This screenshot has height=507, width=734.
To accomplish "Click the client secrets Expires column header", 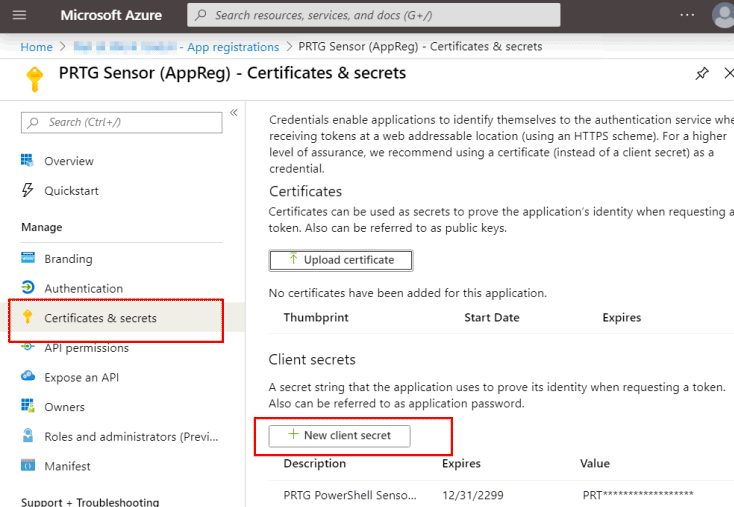I will click(x=461, y=463).
